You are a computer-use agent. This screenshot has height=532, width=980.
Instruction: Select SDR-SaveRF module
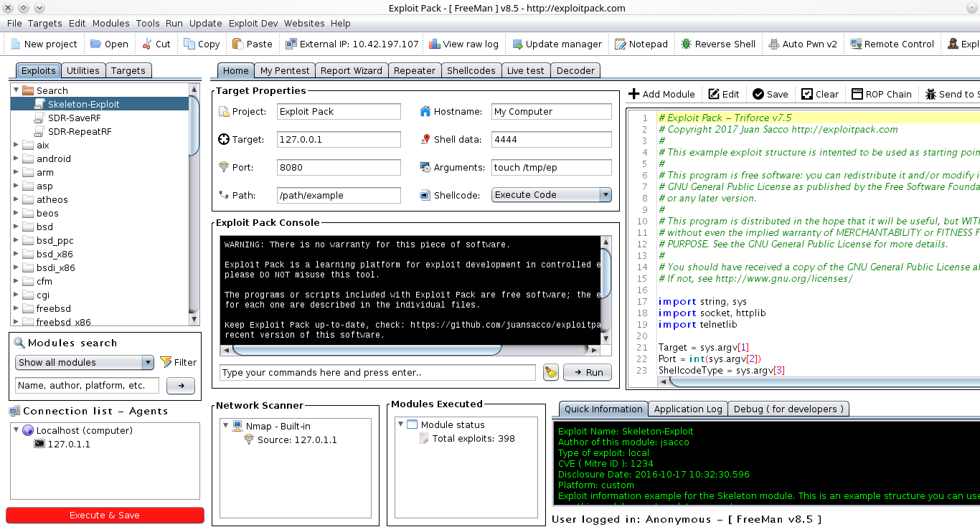pyautogui.click(x=73, y=118)
